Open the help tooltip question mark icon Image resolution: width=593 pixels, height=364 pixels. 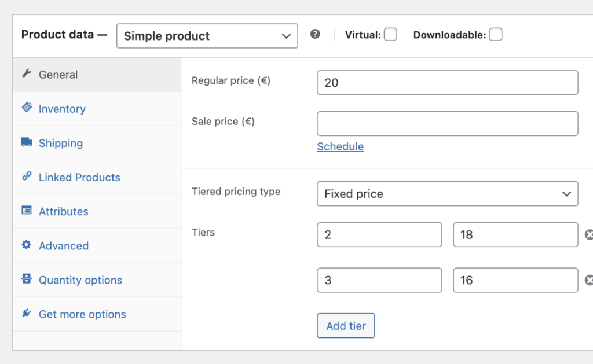tap(316, 35)
